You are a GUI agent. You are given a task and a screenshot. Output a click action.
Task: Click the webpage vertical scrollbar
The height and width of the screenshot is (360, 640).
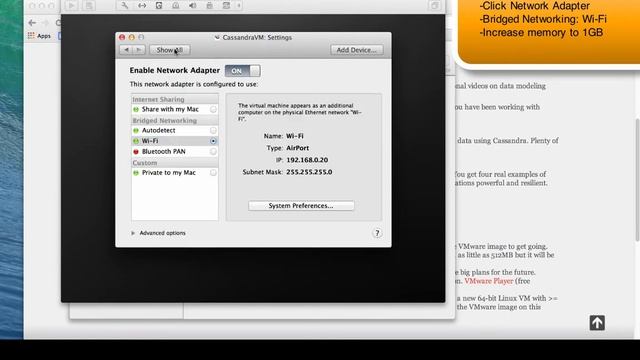[637, 180]
